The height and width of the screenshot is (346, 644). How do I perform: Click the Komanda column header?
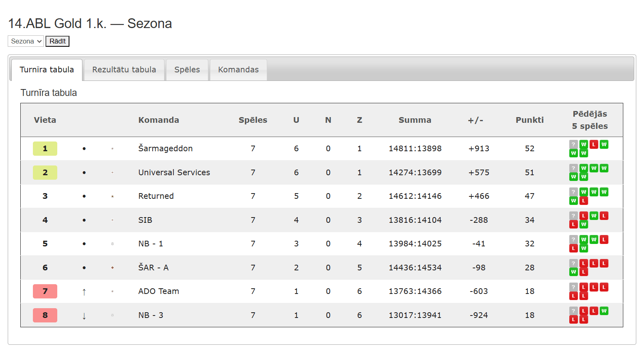(x=159, y=120)
